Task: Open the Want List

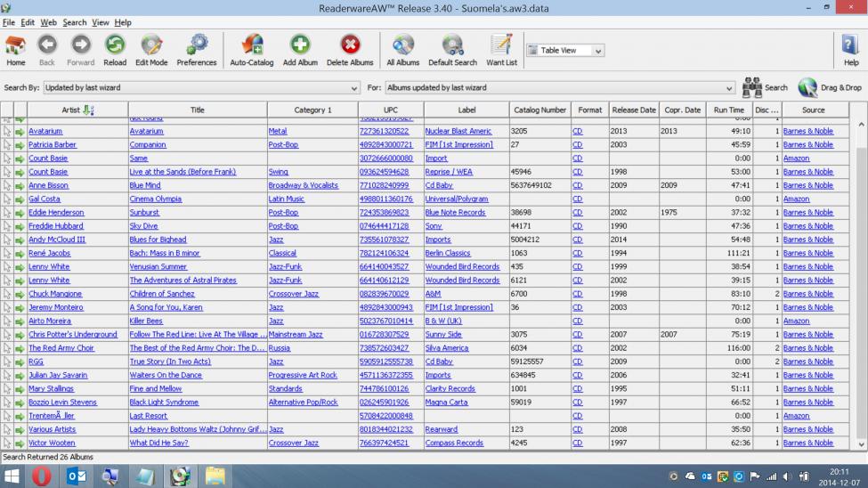Action: coord(501,49)
